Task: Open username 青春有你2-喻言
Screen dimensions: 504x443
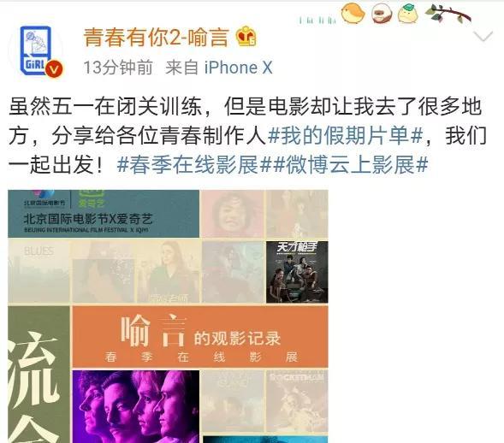Action: pyautogui.click(x=157, y=38)
